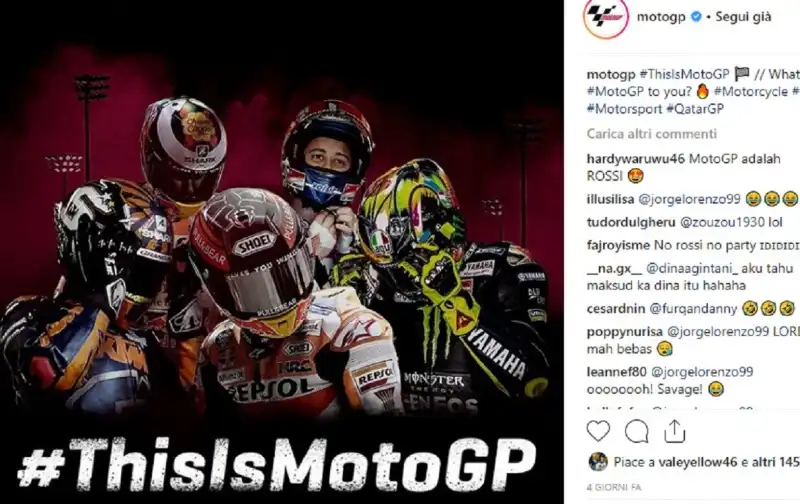Click the MotoGP profile avatar logo
This screenshot has width=800, height=504.
tap(606, 17)
